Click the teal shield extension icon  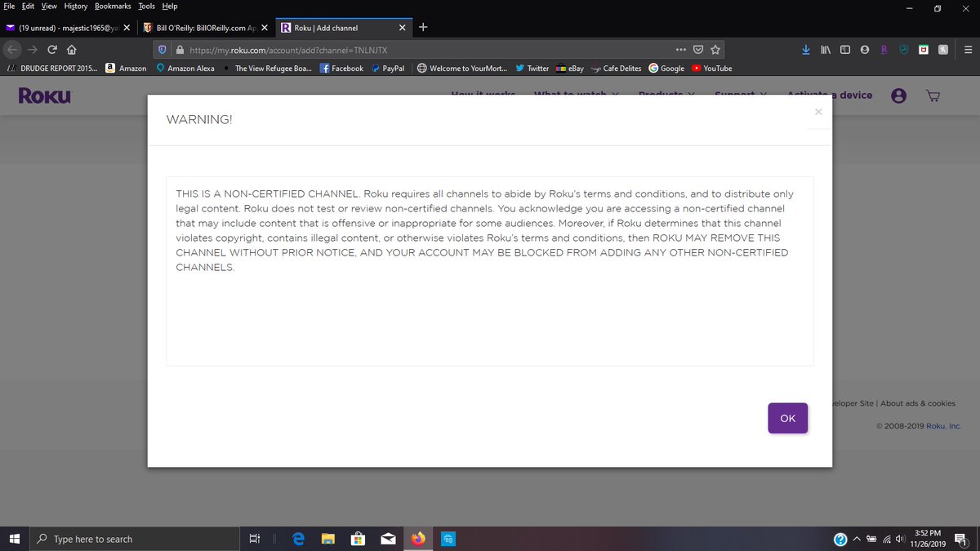coord(904,49)
